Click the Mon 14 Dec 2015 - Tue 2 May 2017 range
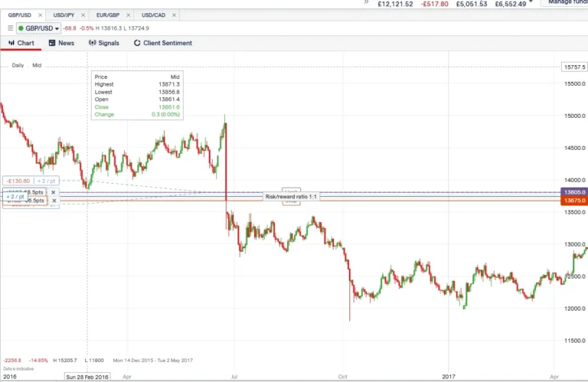The image size is (588, 382). tap(153, 361)
